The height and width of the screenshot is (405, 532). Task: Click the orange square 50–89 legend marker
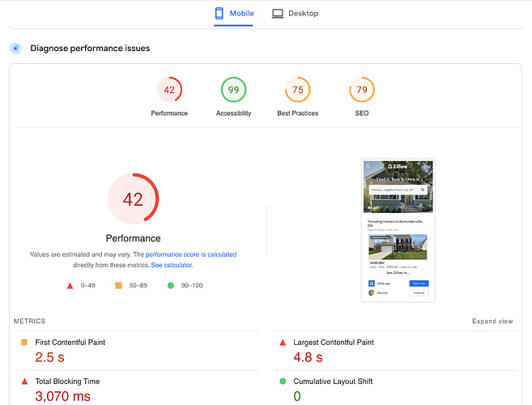pyautogui.click(x=118, y=285)
